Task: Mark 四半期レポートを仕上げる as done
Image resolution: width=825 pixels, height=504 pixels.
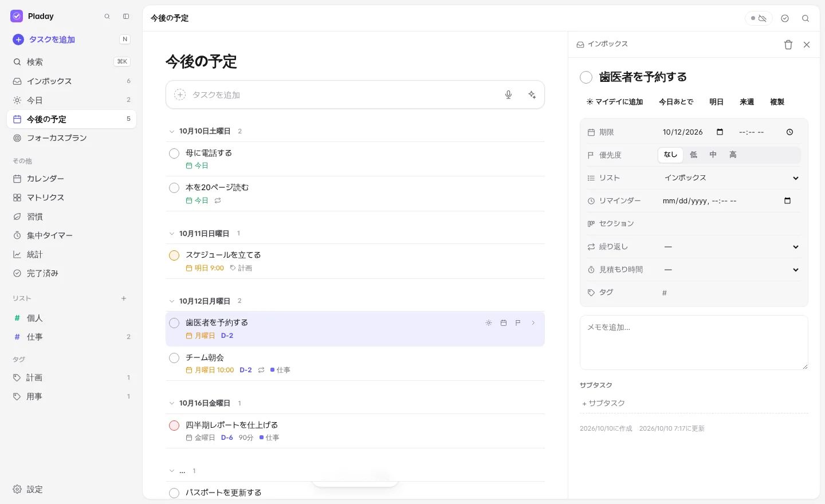Action: point(174,426)
